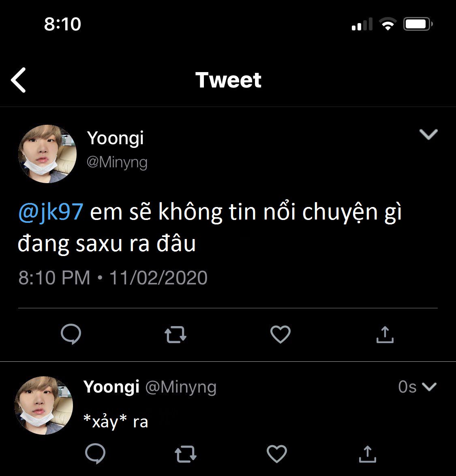Retweet the "*xảy* ra" reply

tap(186, 453)
